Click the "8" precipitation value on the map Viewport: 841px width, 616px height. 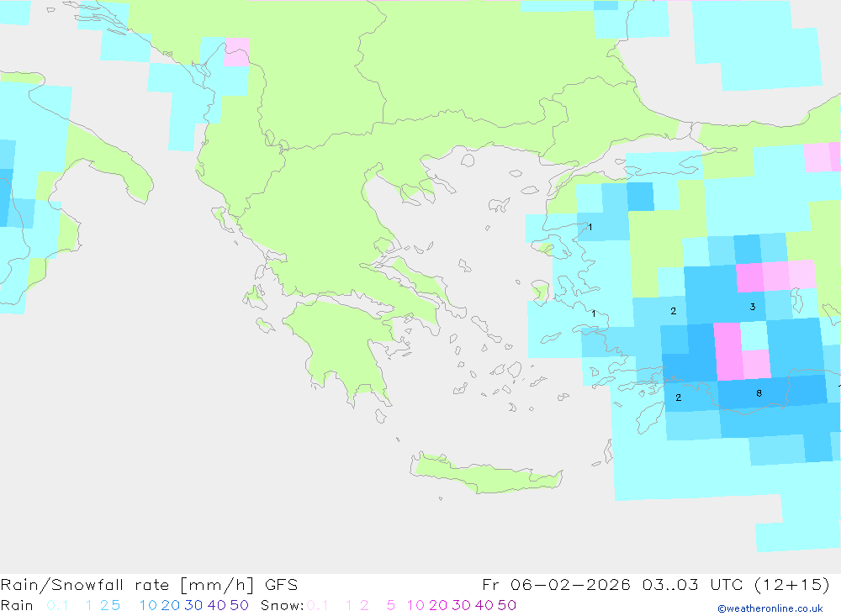(759, 393)
